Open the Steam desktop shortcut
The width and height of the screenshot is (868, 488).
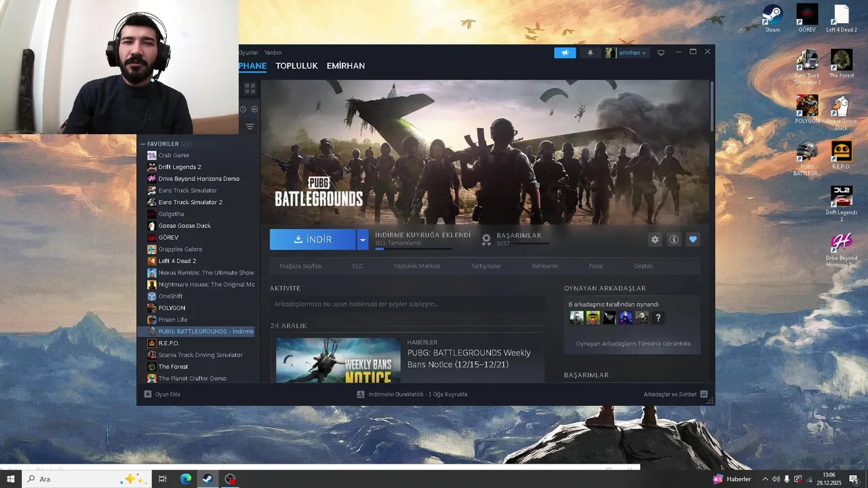click(x=772, y=18)
